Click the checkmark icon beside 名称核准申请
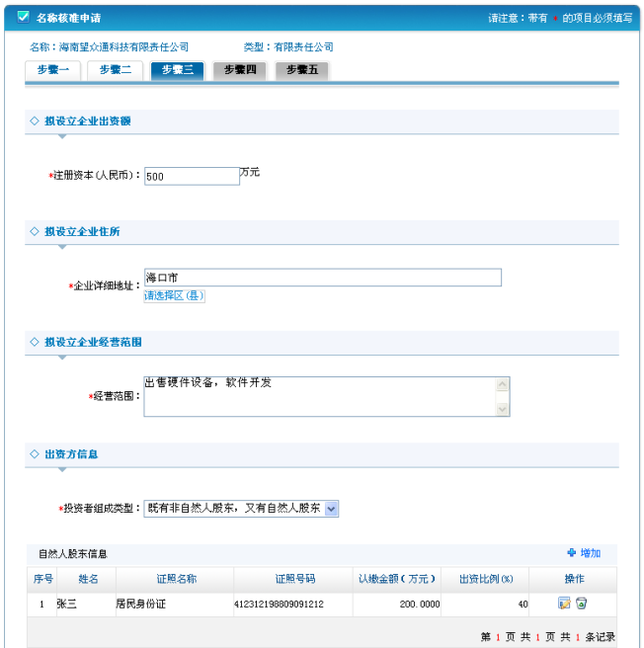Screen dimensions: 644x648 (23, 17)
